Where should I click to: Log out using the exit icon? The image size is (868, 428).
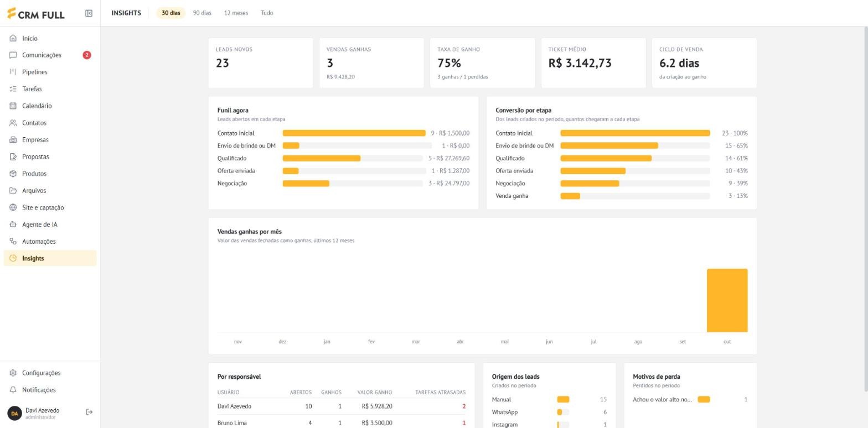point(89,412)
